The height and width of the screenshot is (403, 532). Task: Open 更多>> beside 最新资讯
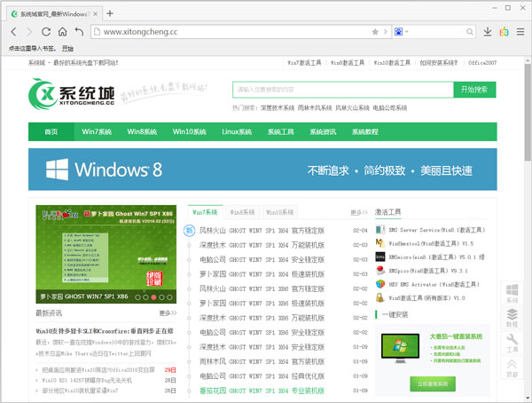click(x=168, y=313)
